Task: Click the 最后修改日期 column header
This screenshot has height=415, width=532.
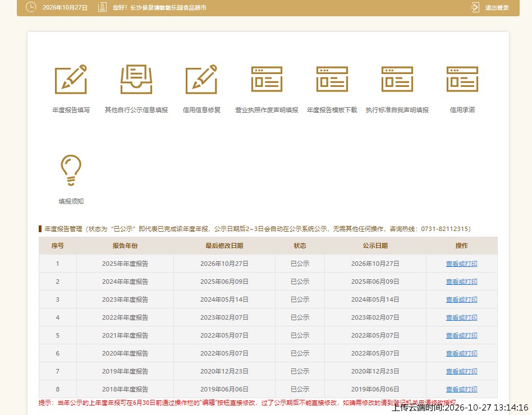Action: (x=224, y=246)
